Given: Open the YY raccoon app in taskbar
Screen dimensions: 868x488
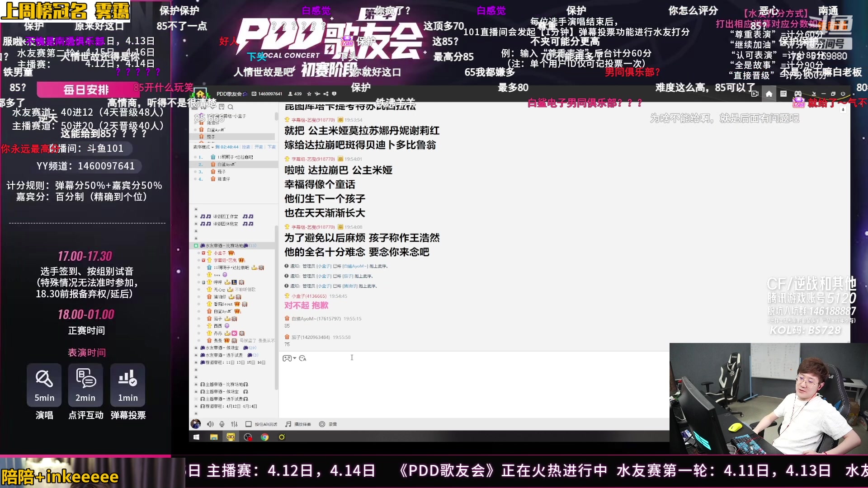Looking at the screenshot, I should click(231, 437).
